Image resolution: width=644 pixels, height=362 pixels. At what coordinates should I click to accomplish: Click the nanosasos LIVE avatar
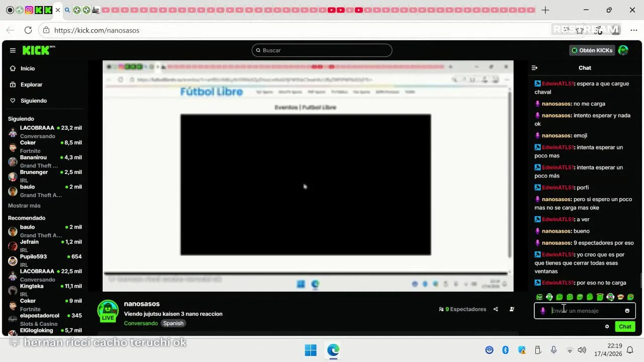coord(108,311)
